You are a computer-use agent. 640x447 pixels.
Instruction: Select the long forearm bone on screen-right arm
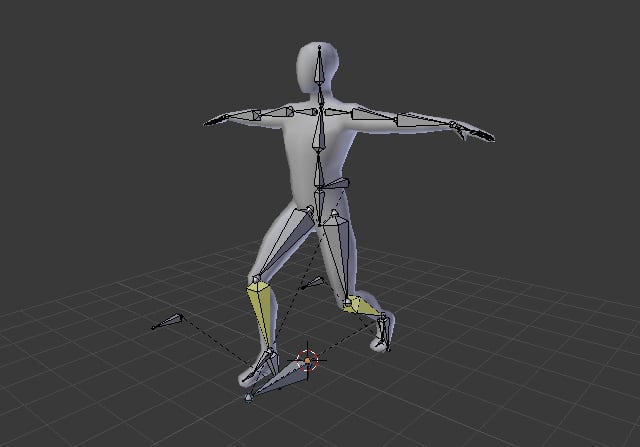pos(421,121)
